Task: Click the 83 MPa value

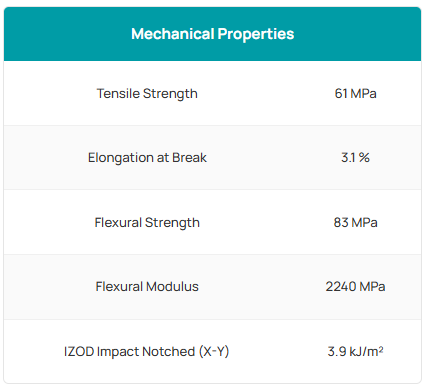Action: pyautogui.click(x=355, y=222)
